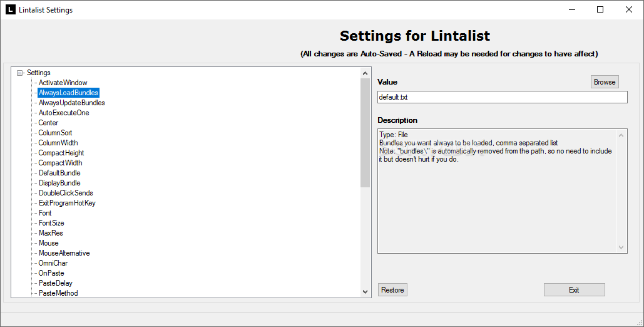Open the ExitProgramHotKey setting
The width and height of the screenshot is (644, 327).
pyautogui.click(x=67, y=203)
